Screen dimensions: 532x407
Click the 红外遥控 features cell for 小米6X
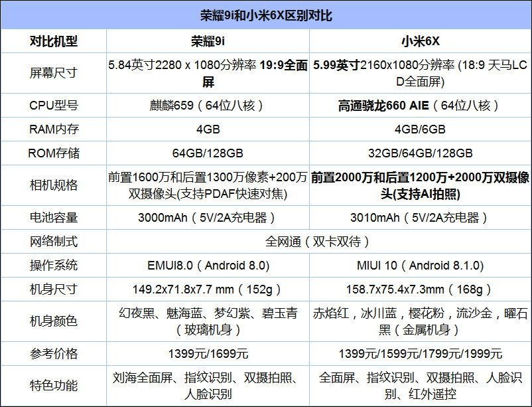click(420, 386)
